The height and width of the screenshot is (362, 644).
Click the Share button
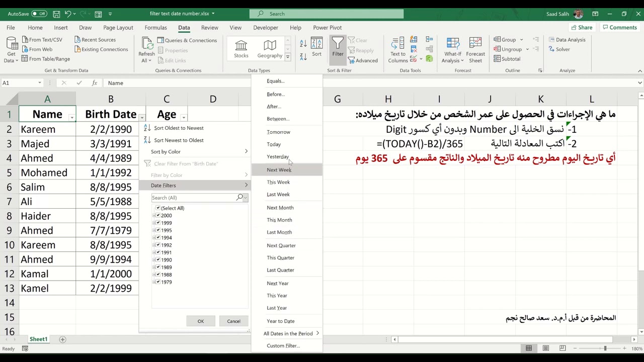581,28
